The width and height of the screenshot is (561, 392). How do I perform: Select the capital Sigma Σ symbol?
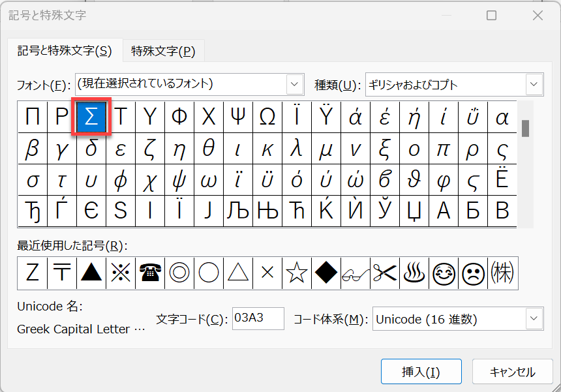[91, 117]
